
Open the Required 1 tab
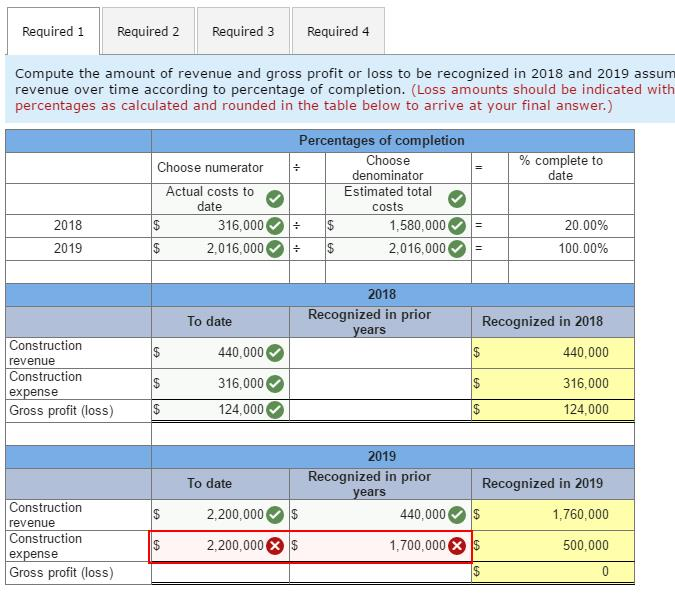(53, 31)
